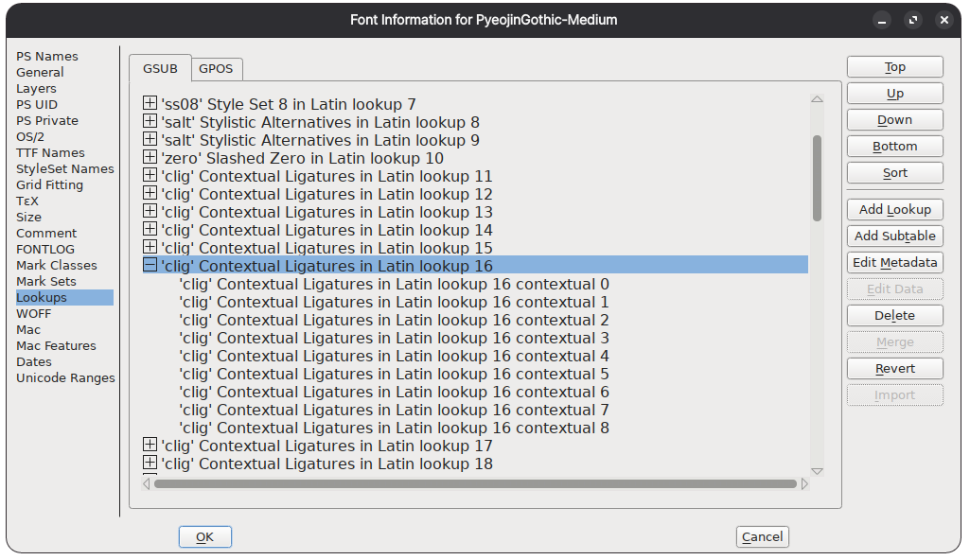The image size is (970, 560).
Task: Open the Size section
Action: [28, 217]
